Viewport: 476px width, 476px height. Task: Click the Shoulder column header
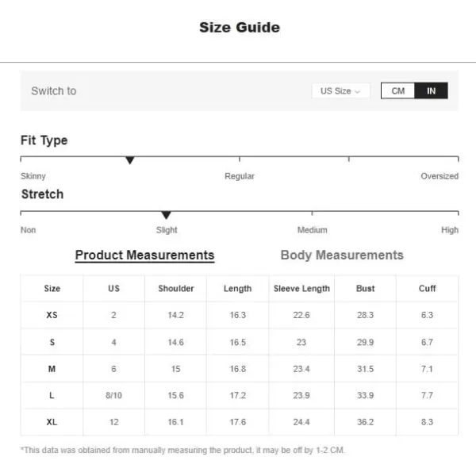[176, 289]
